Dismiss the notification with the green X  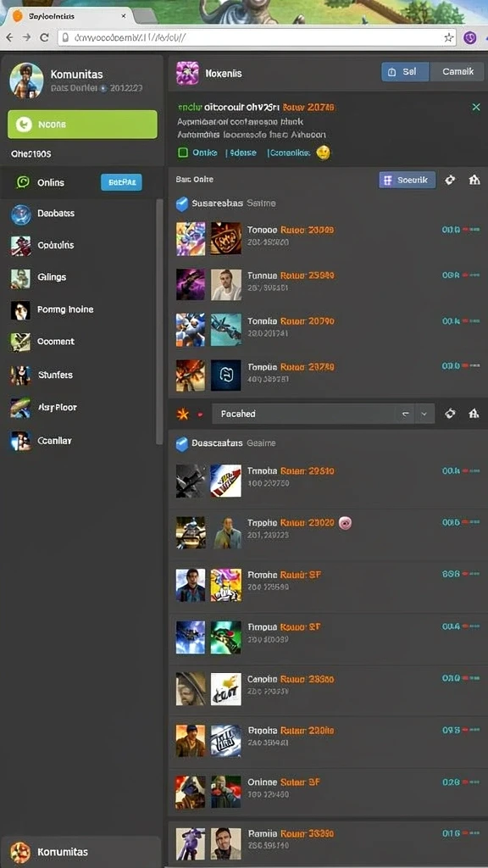(x=476, y=108)
